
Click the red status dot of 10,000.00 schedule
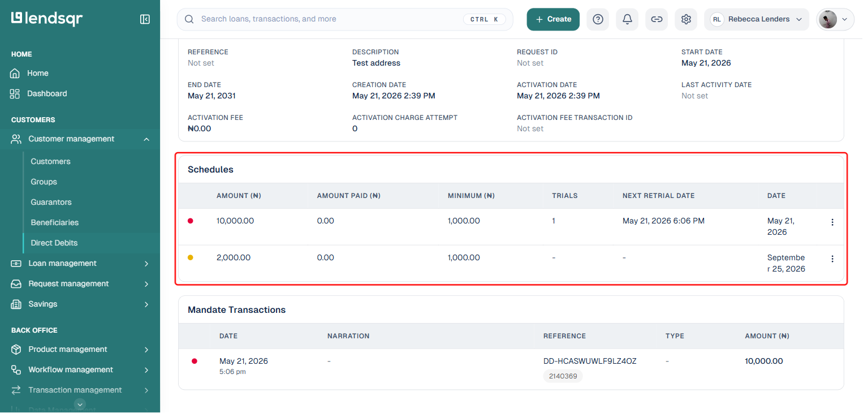coord(191,221)
